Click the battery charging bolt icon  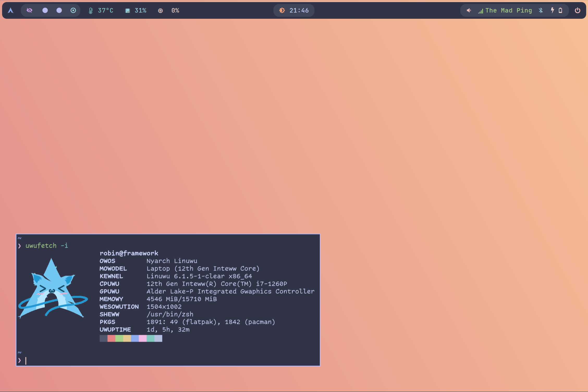click(x=552, y=10)
